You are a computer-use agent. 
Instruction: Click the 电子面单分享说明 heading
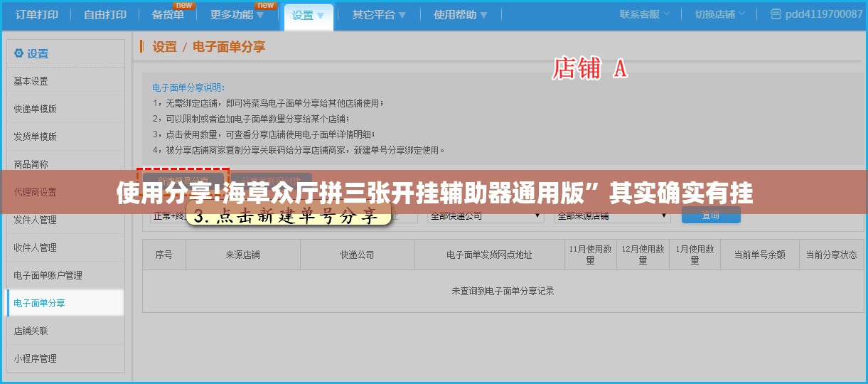(x=188, y=87)
